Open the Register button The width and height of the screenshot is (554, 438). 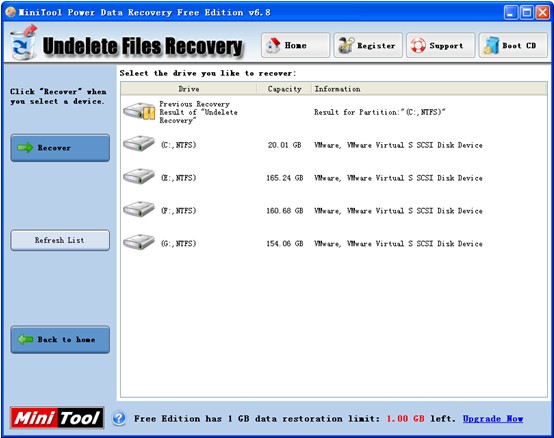(x=368, y=45)
